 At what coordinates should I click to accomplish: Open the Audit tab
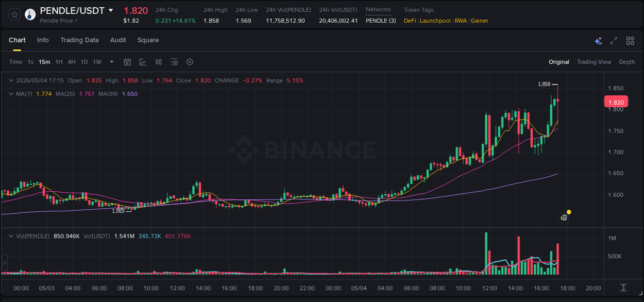click(118, 40)
